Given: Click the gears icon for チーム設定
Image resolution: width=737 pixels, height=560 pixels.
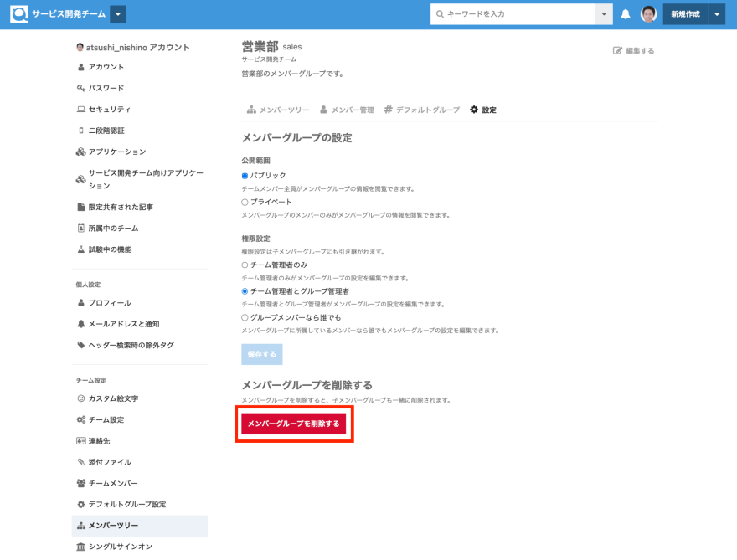Looking at the screenshot, I should tap(81, 419).
